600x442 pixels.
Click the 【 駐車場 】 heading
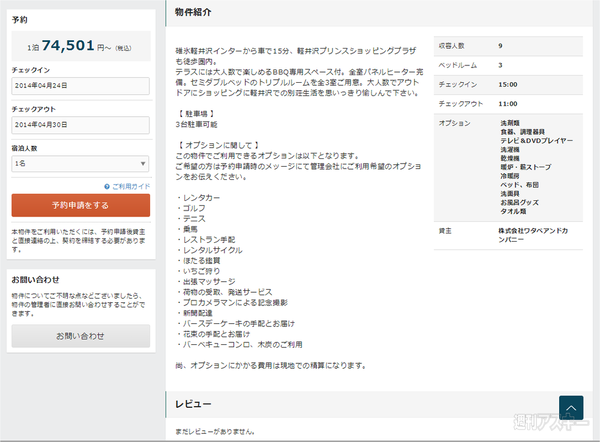coord(196,114)
